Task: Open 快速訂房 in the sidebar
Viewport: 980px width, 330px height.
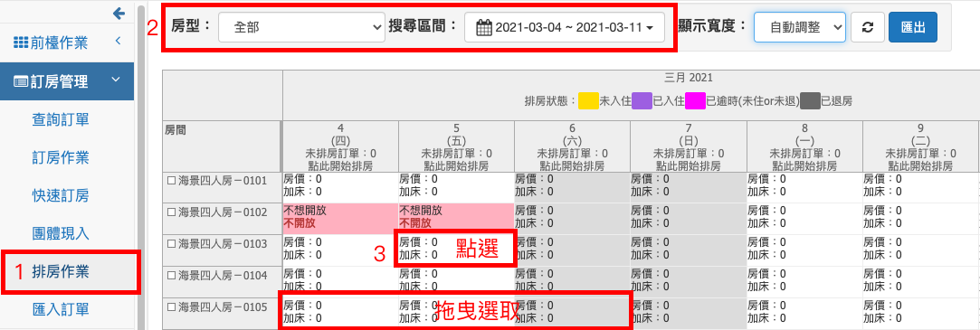Action: point(61,195)
